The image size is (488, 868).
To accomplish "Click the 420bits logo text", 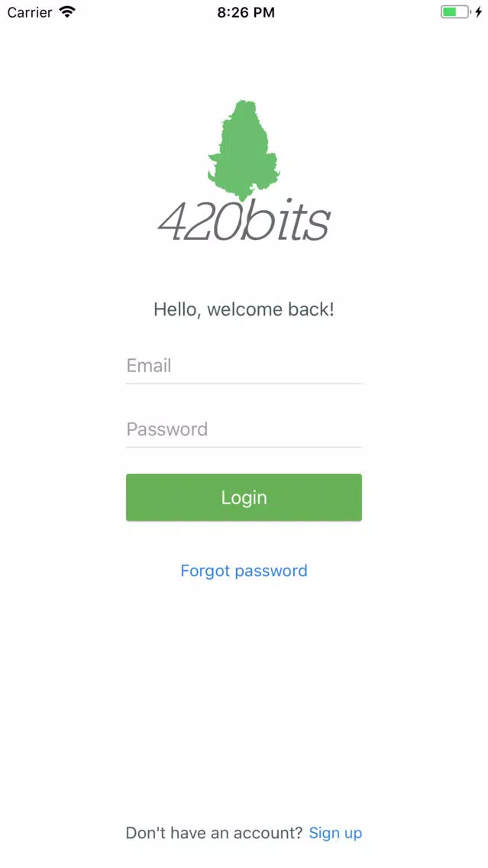I will (x=244, y=219).
